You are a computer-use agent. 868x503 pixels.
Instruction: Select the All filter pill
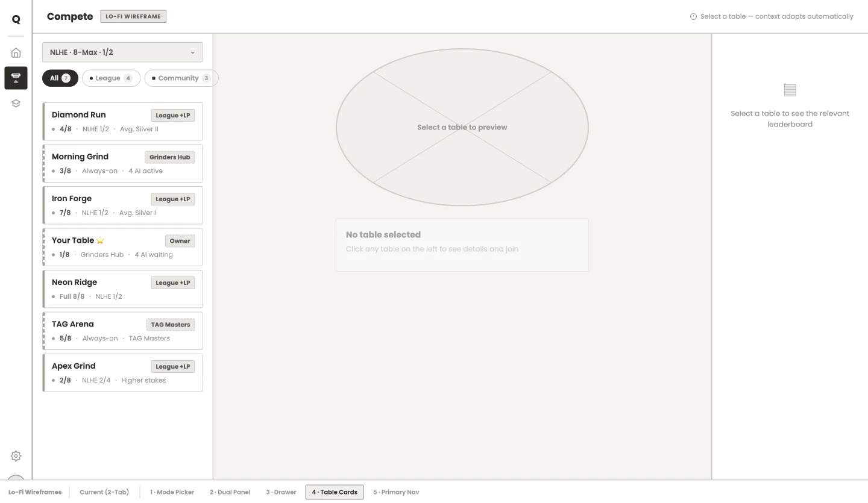click(60, 78)
